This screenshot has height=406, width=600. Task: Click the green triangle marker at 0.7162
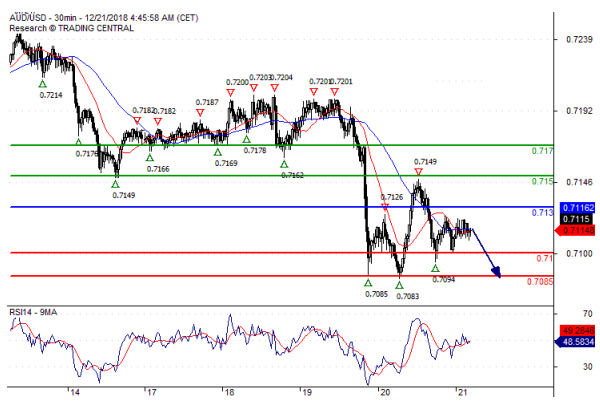pyautogui.click(x=285, y=164)
